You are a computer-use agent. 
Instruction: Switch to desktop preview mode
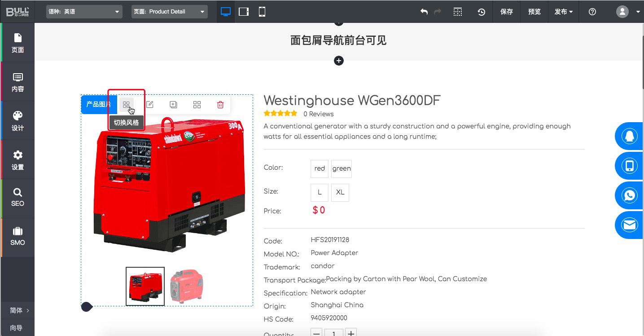coord(225,12)
